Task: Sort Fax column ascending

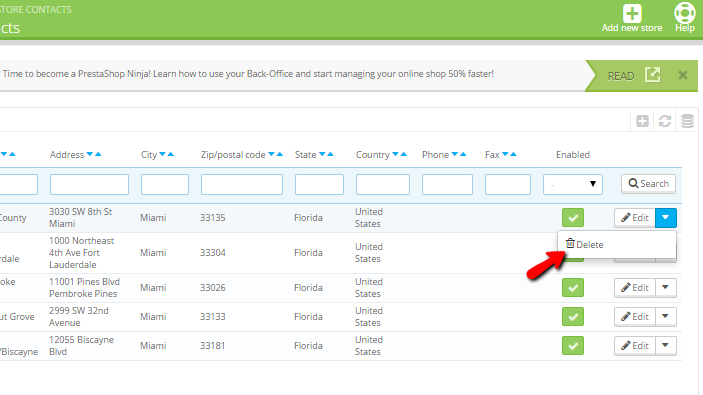Action: click(513, 154)
